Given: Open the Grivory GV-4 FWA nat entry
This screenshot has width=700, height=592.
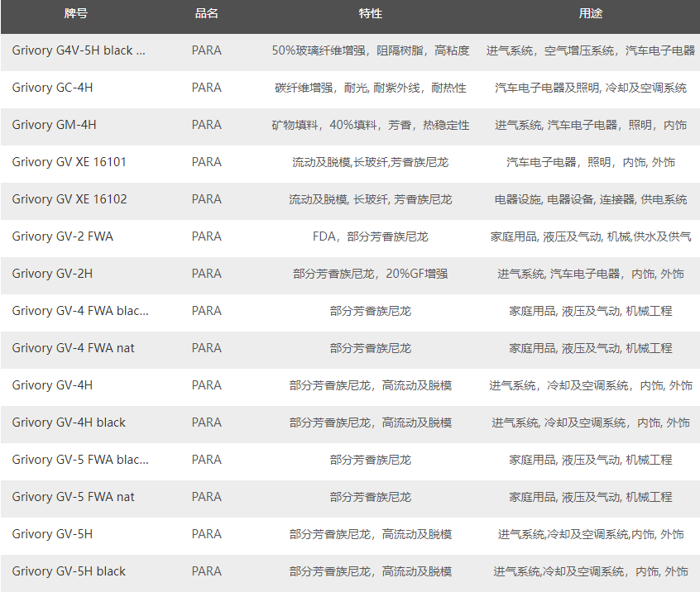Looking at the screenshot, I should (73, 348).
